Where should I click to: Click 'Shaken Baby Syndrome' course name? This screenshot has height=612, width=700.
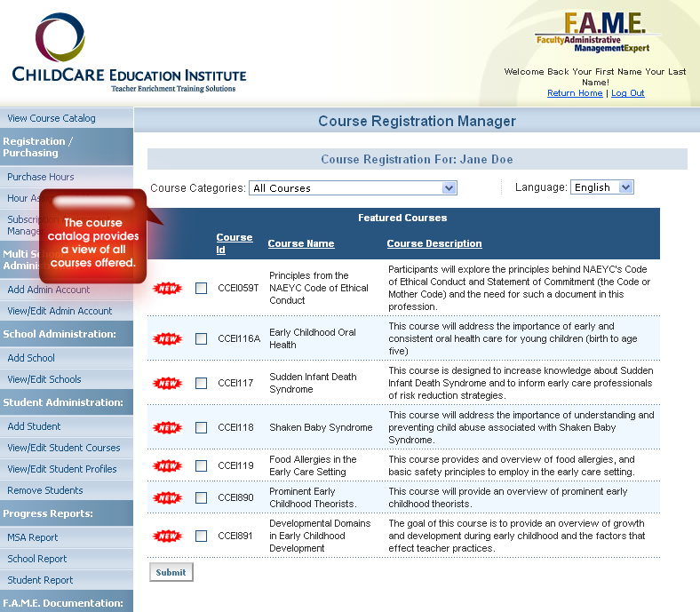click(321, 427)
